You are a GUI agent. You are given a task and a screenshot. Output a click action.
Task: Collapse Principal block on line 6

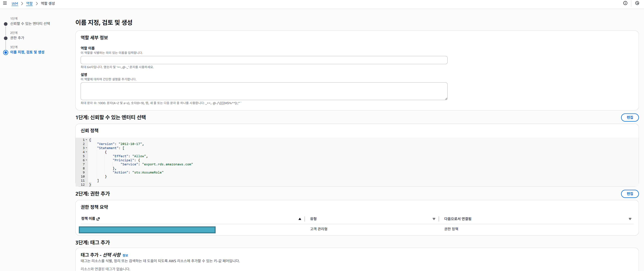pyautogui.click(x=86, y=160)
